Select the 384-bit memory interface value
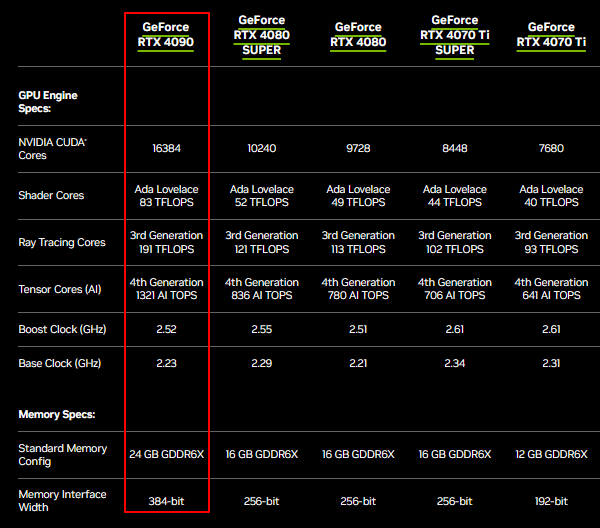600x528 pixels. (x=166, y=500)
